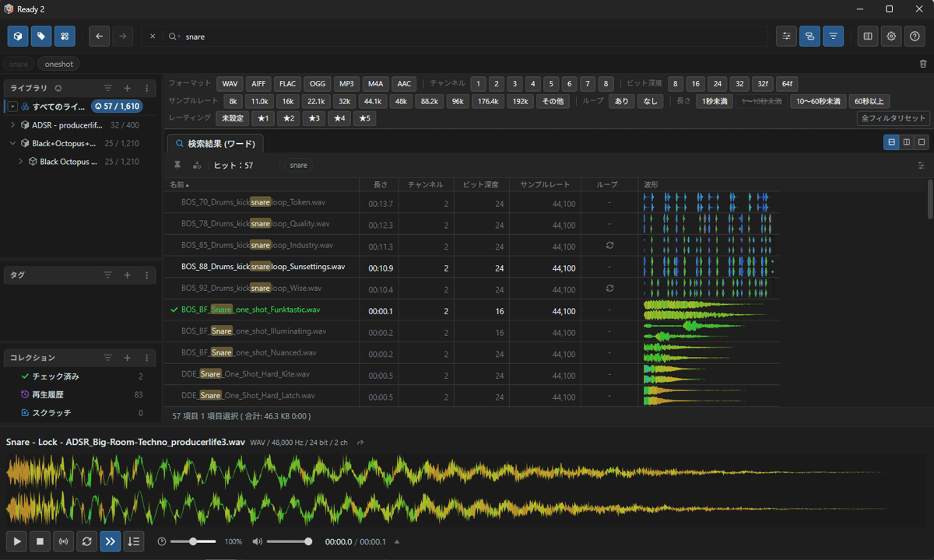Collapse the Black+Octopus library
This screenshot has height=560, width=934.
(x=13, y=143)
